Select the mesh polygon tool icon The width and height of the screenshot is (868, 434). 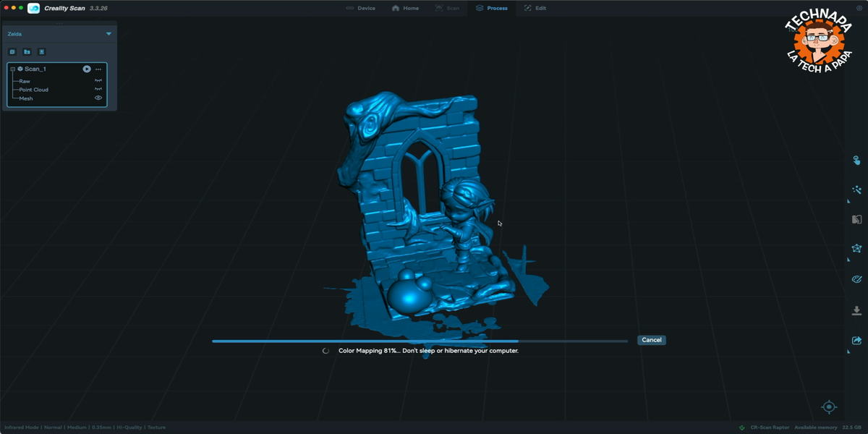(856, 248)
